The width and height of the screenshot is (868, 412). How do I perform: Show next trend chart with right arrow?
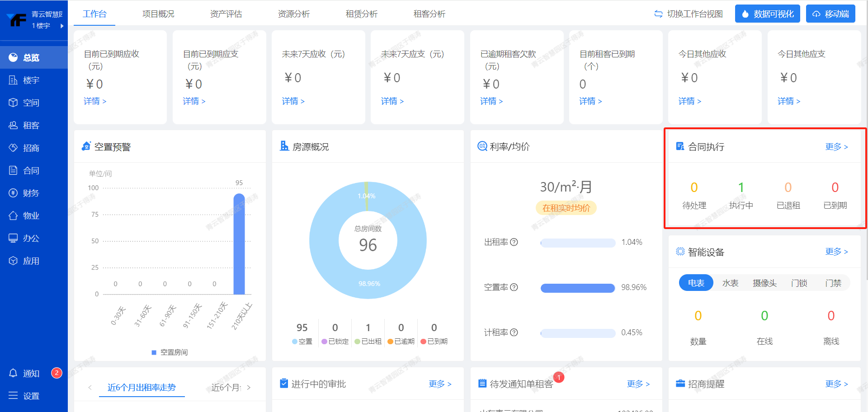pos(249,388)
